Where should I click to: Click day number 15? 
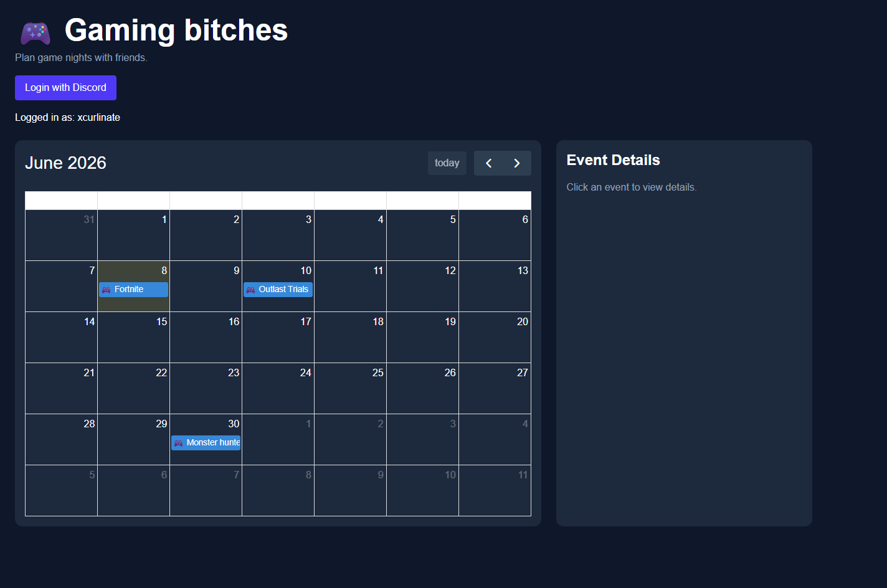[x=162, y=321]
